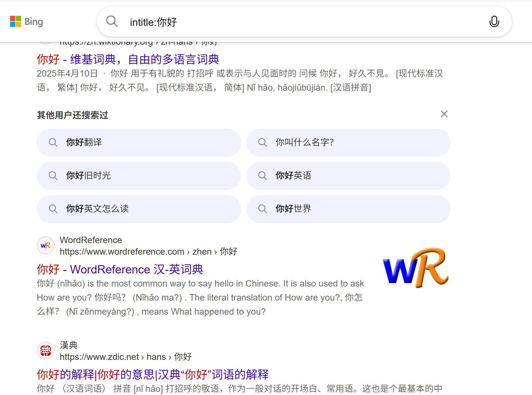Viewport: 532px width, 395px height.
Task: Click the search magnifier icon in search box
Action: coord(112,21)
